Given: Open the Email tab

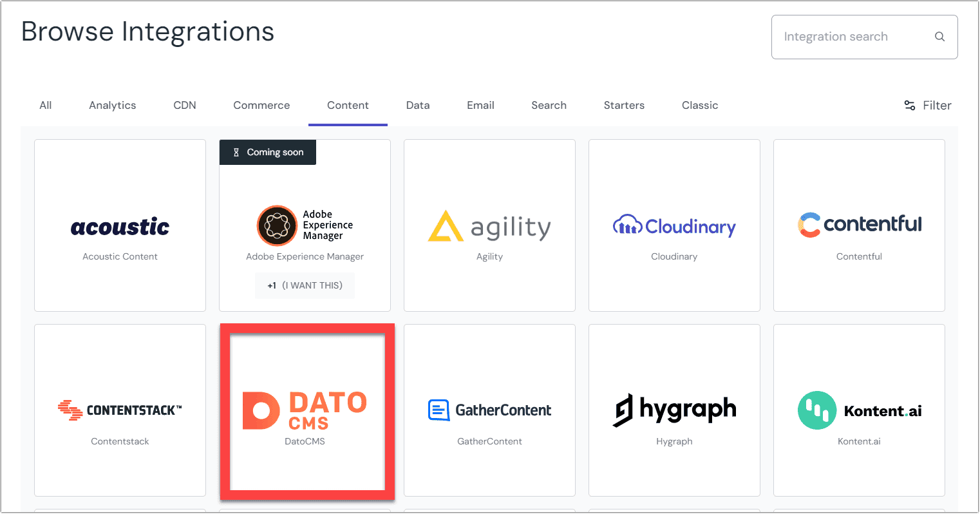Looking at the screenshot, I should [x=480, y=106].
